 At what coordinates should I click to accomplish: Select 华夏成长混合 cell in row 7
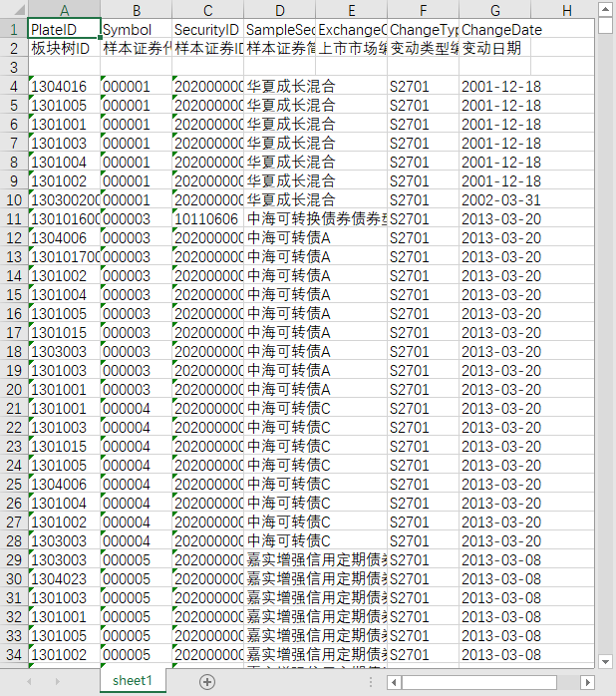pyautogui.click(x=280, y=143)
